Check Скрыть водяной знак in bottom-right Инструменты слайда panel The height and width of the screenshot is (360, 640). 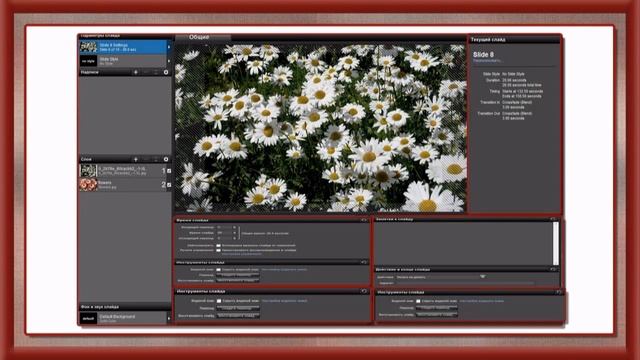point(418,301)
